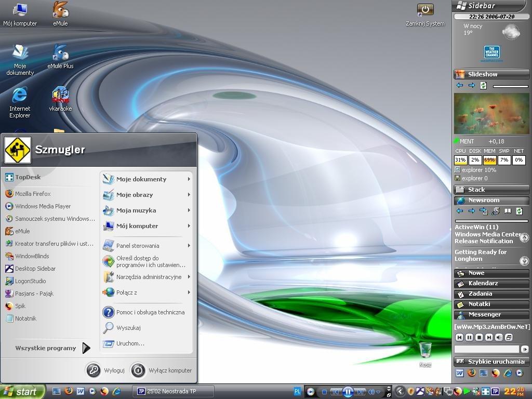532x399 pixels.
Task: Go to next headline in Newsroom panel
Action: point(472,211)
